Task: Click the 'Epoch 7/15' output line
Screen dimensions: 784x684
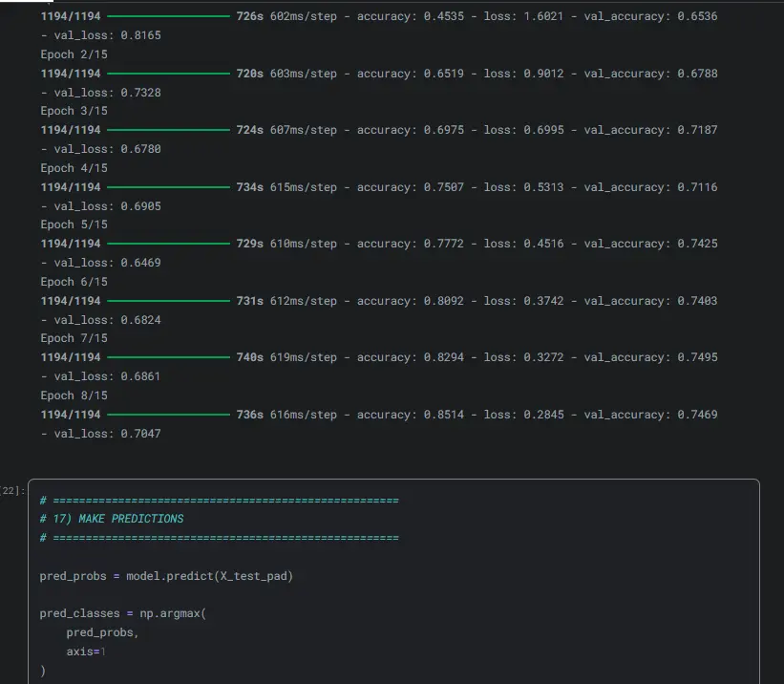Action: tap(74, 338)
